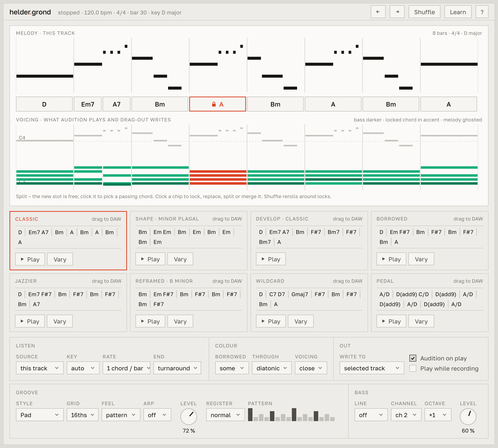This screenshot has width=498, height=448.
Task: Vary the Borrowed progression
Action: 421,259
